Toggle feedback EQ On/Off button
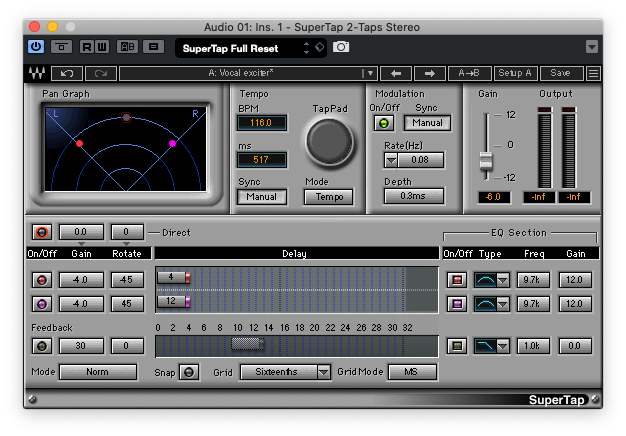 (457, 346)
